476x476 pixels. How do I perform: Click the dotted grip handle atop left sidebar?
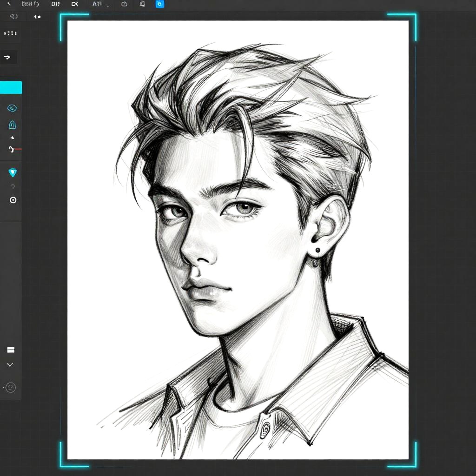[x=10, y=33]
